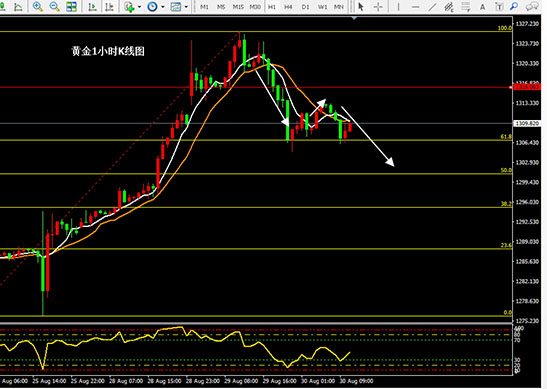Select the Fibonacci retracement tool
The height and width of the screenshot is (389, 547).
[466, 7]
